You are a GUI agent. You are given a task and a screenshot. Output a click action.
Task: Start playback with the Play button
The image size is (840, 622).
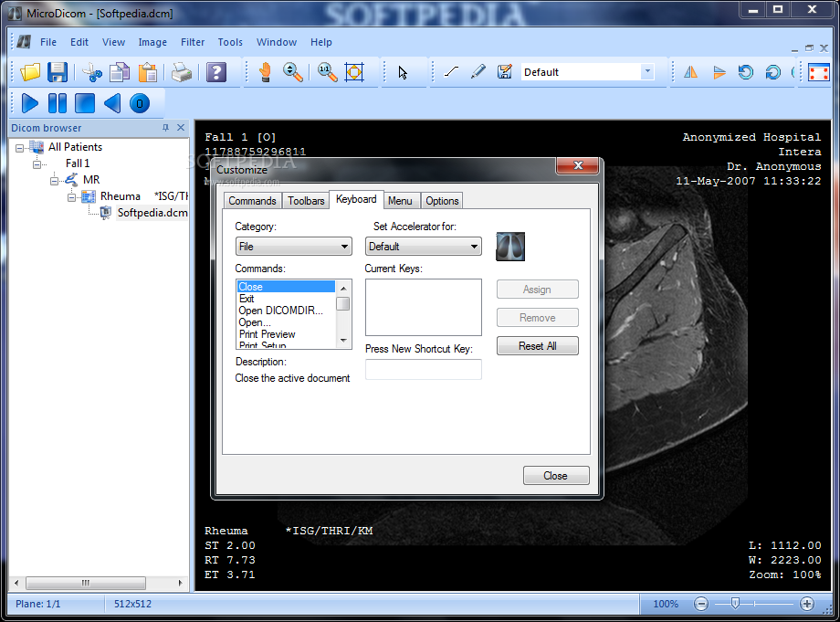pyautogui.click(x=30, y=103)
